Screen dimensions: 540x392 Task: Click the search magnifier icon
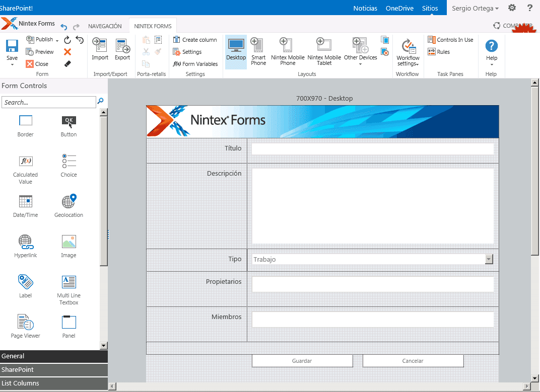101,101
